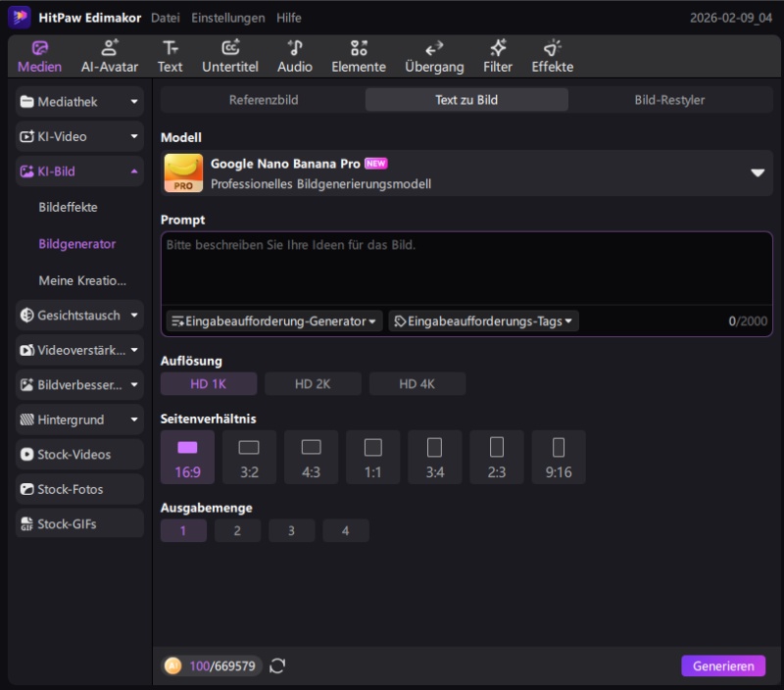Image resolution: width=784 pixels, height=690 pixels.
Task: Expand the Google Nano Banana Pro model dropdown
Action: (757, 172)
